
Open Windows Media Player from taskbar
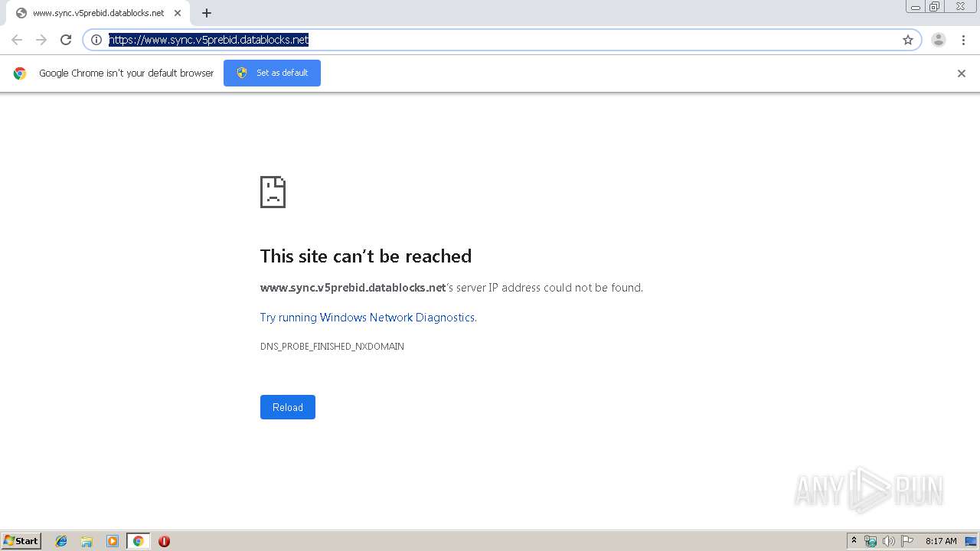(x=113, y=541)
